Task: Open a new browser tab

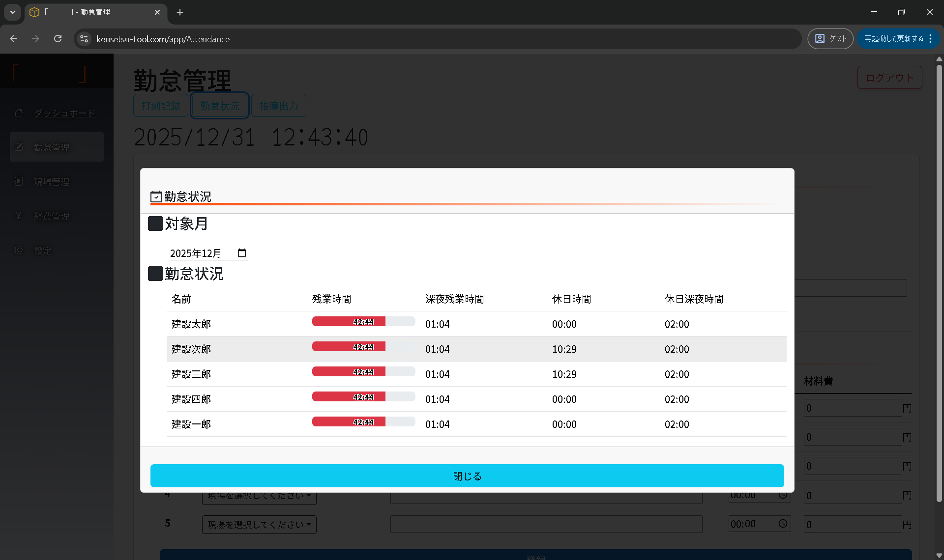Action: 180,12
